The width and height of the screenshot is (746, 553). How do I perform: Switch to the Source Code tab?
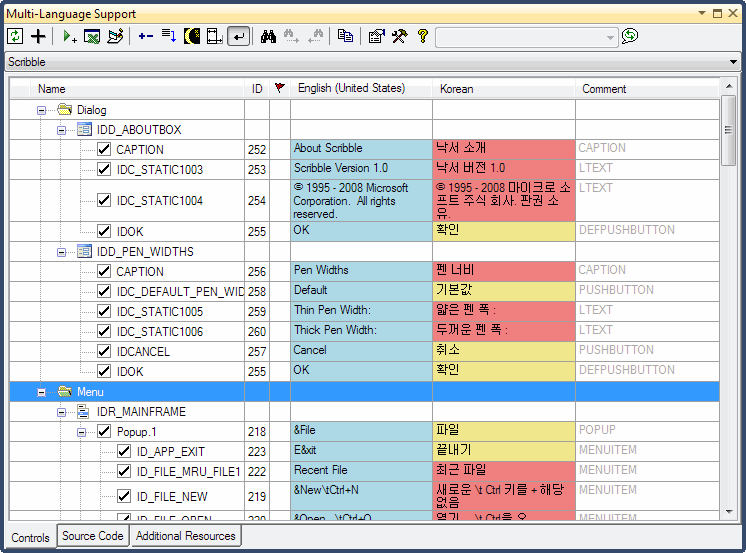coord(92,536)
